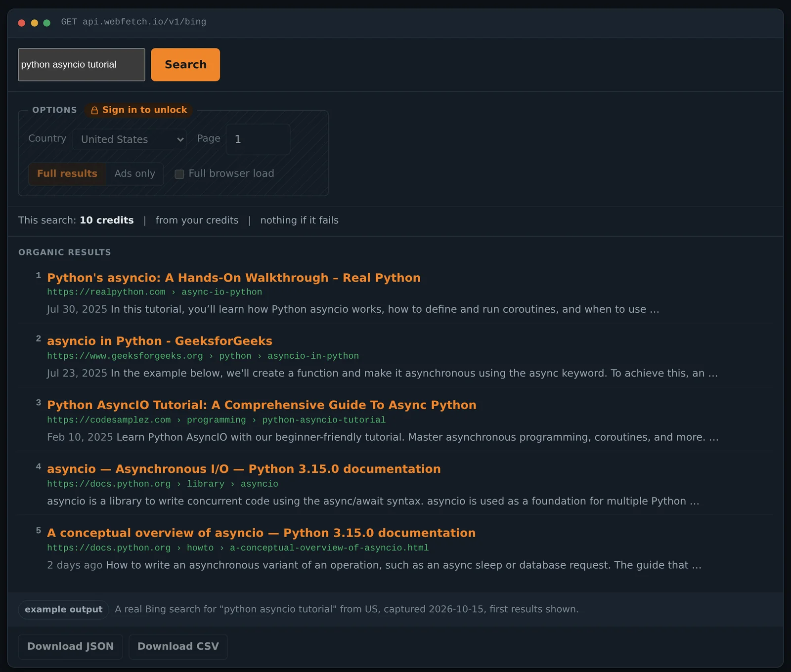The image size is (791, 672).
Task: Click the Feb 10, 2025 codesamplez snippet
Action: point(383,437)
